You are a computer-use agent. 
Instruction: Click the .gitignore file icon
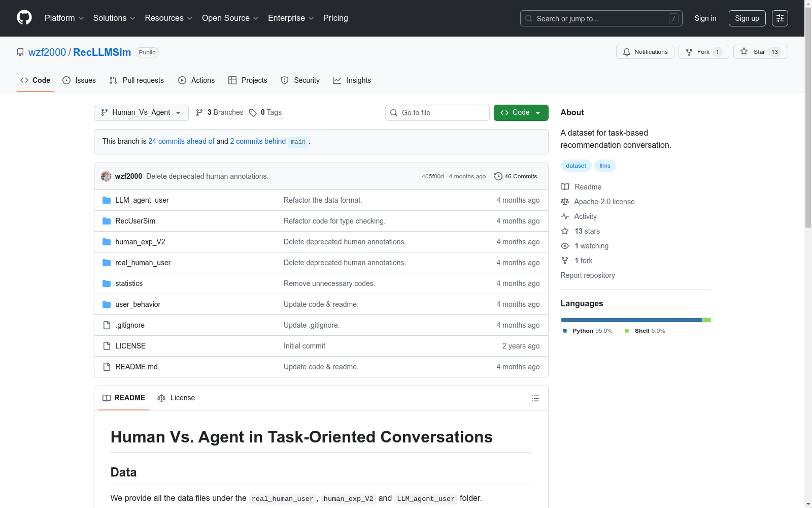(107, 325)
